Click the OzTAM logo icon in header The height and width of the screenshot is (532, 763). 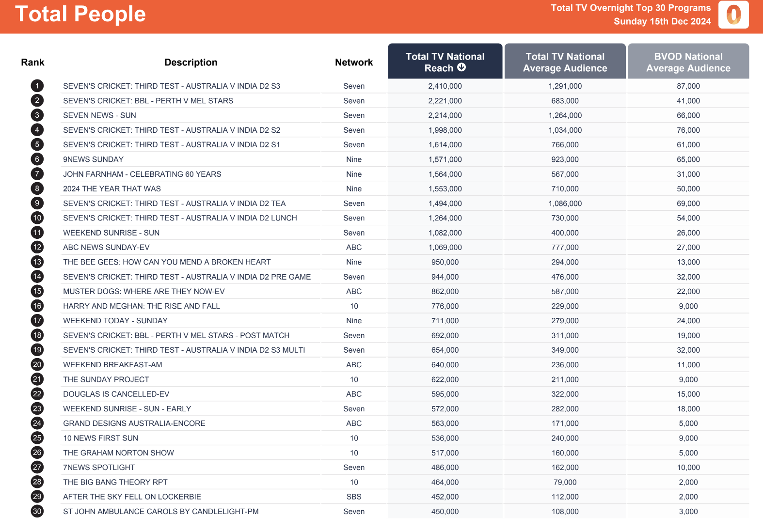pos(733,15)
